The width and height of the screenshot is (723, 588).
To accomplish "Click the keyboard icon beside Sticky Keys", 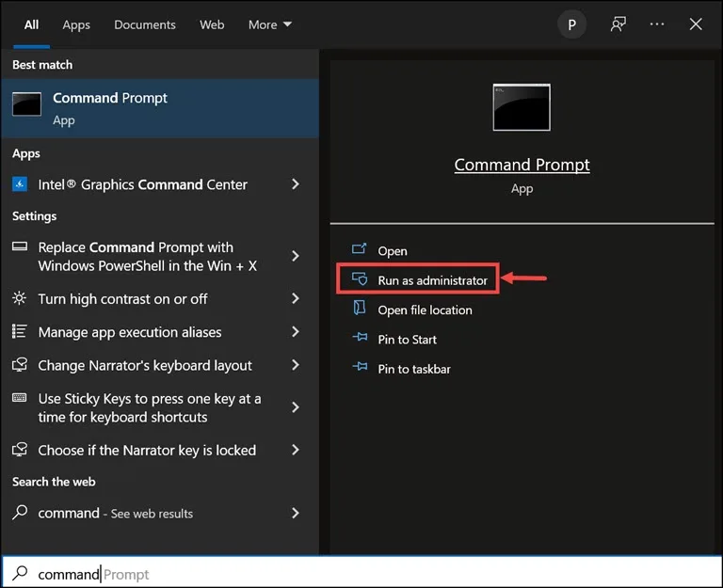I will (x=20, y=398).
